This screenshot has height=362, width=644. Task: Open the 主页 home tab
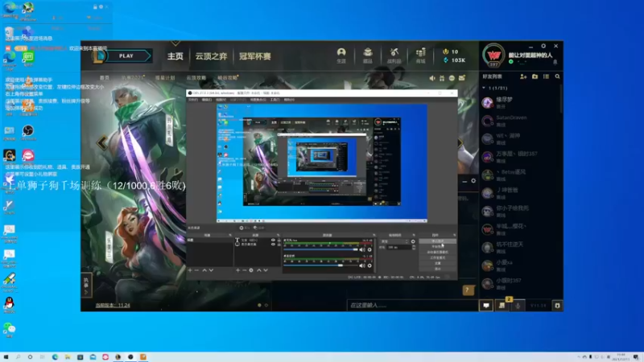pyautogui.click(x=175, y=56)
